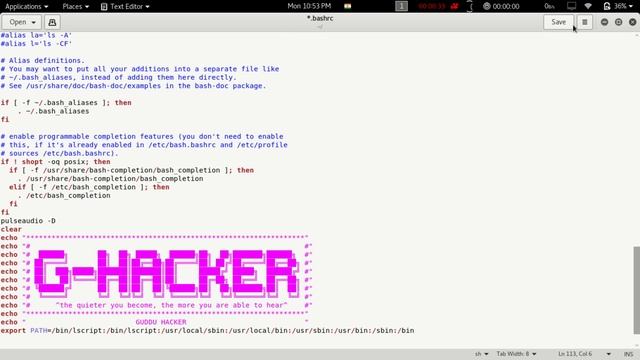Click the Save button
The height and width of the screenshot is (360, 640).
tap(558, 22)
